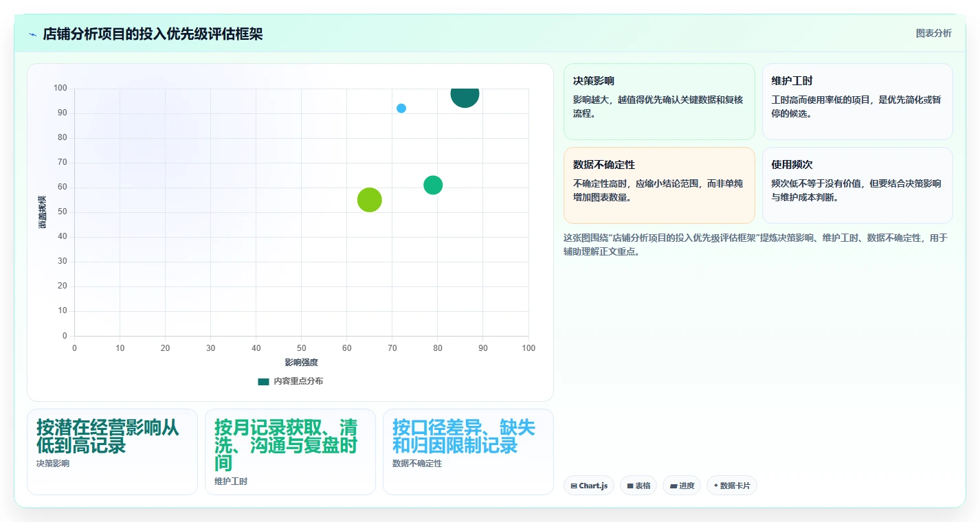Select the small light blue chart bubble

[x=401, y=109]
